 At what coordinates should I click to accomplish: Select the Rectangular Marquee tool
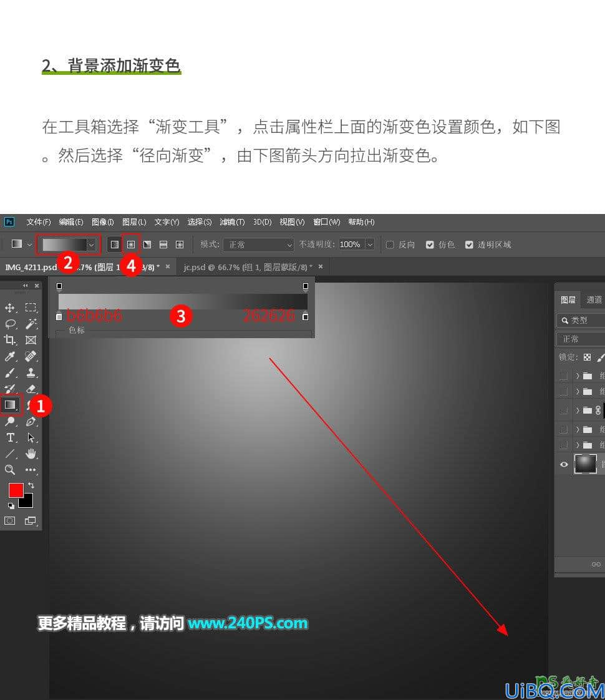[31, 308]
